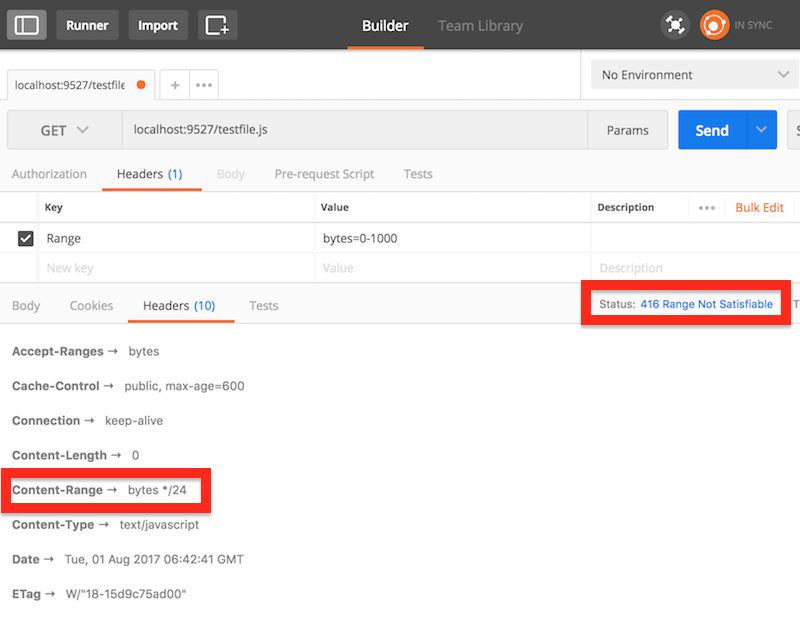Open the Params editor
This screenshot has height=619, width=800.
tap(628, 130)
